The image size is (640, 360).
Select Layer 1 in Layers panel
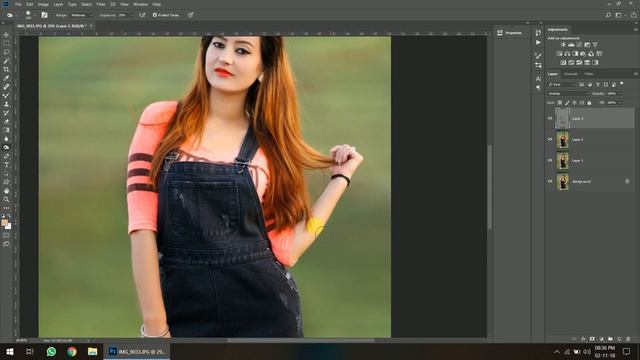coord(594,160)
